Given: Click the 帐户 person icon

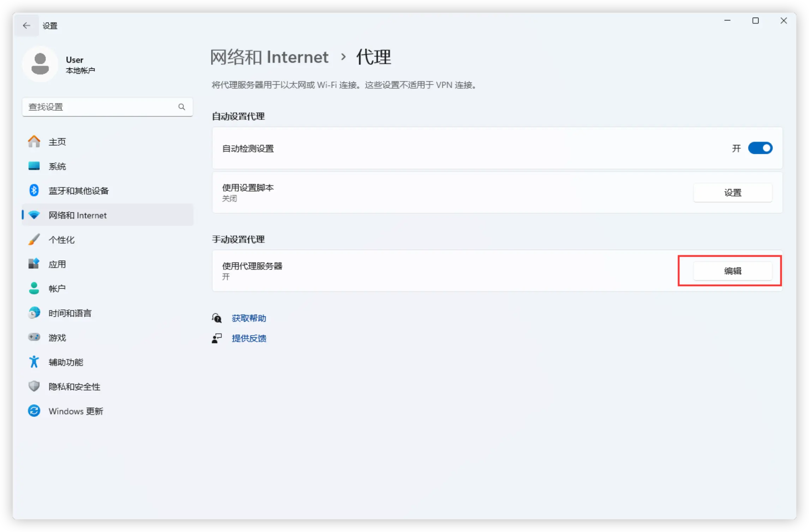Looking at the screenshot, I should point(34,289).
